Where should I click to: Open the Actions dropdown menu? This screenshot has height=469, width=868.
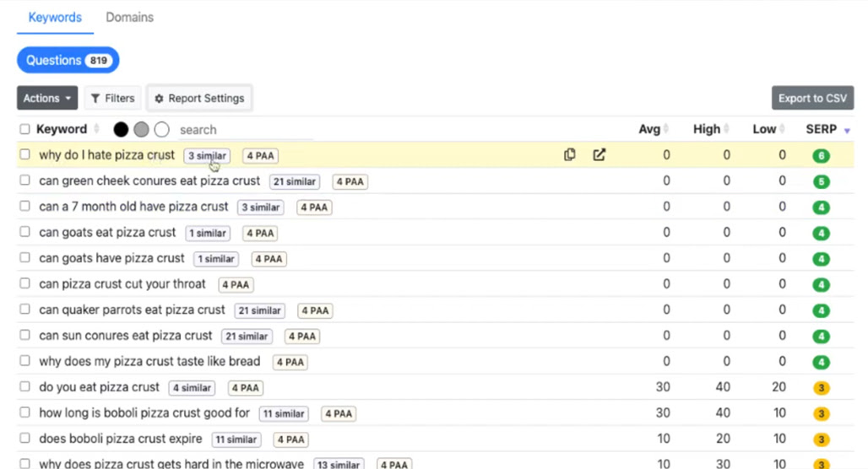click(x=47, y=98)
